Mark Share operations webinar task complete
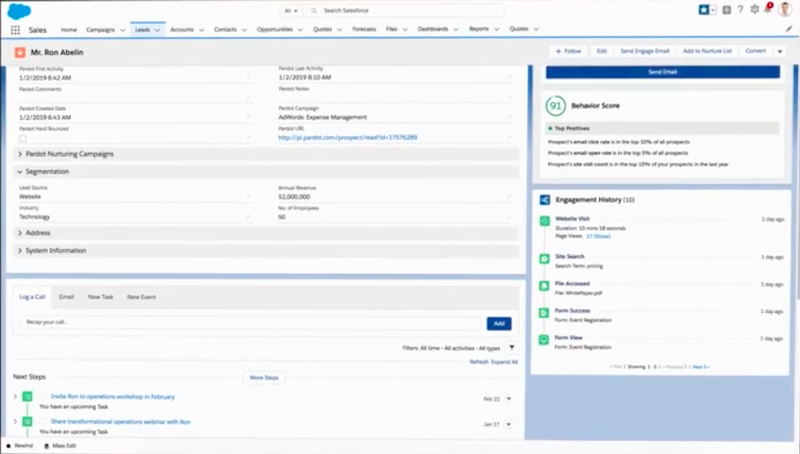 click(x=43, y=422)
